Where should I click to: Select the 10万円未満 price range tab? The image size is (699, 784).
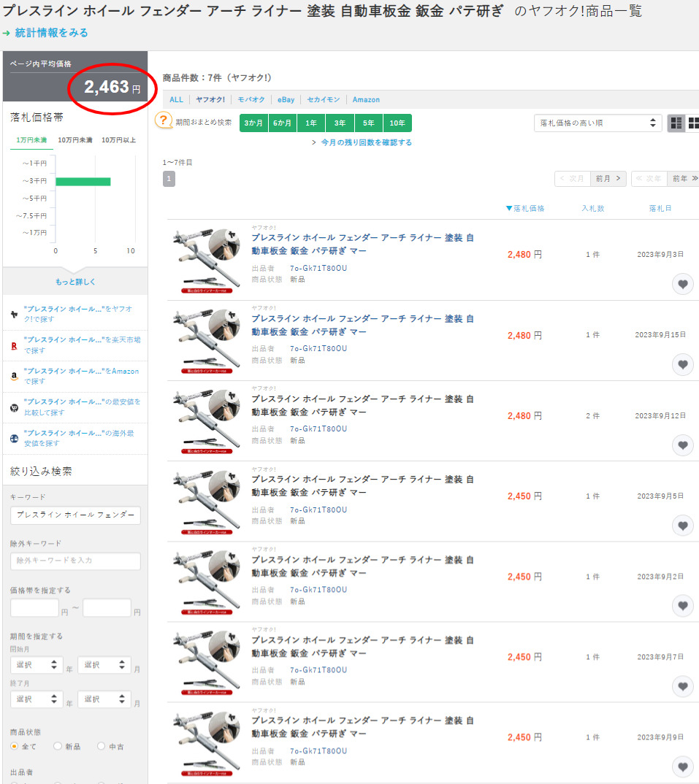pyautogui.click(x=75, y=140)
